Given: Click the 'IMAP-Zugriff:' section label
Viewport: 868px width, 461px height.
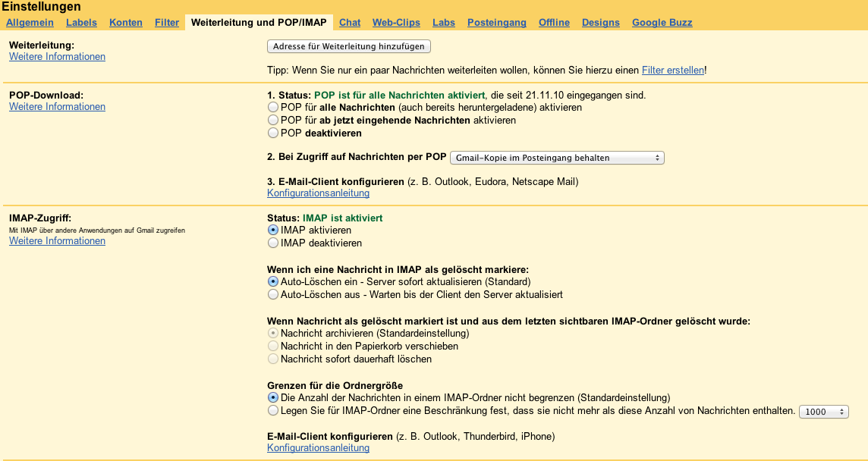Looking at the screenshot, I should [x=40, y=218].
